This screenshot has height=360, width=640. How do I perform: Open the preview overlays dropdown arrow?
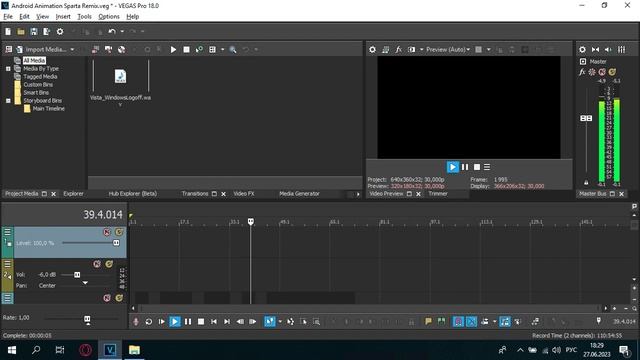click(x=489, y=49)
